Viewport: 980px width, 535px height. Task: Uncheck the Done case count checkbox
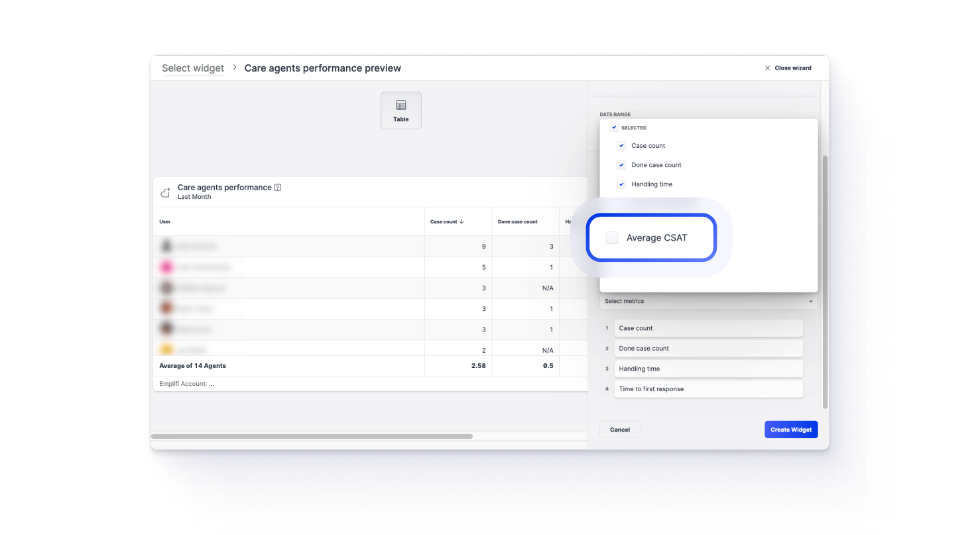[x=621, y=165]
